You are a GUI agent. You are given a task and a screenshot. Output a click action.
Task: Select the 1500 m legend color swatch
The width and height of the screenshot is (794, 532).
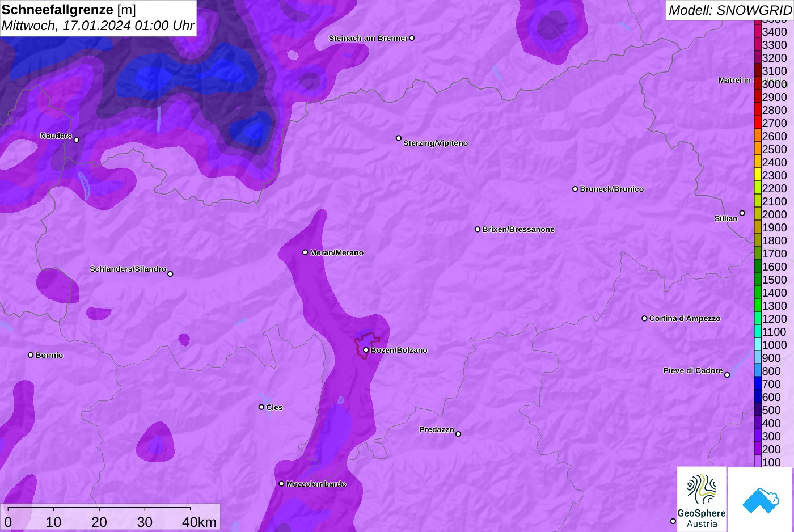pos(757,280)
